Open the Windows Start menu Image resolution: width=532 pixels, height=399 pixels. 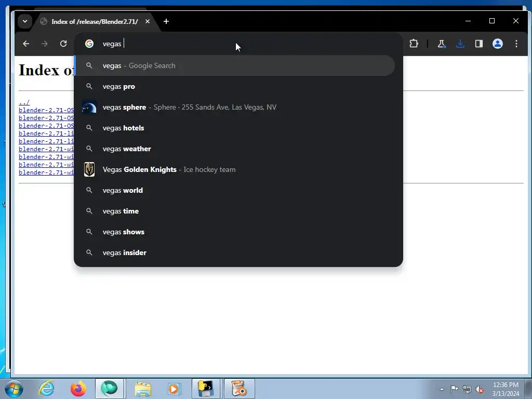coord(14,389)
